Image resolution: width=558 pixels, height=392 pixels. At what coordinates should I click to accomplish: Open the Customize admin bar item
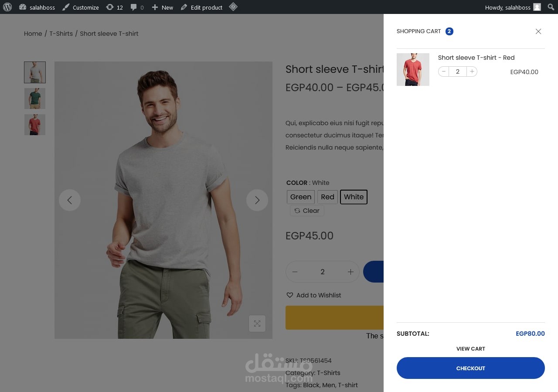pos(81,7)
